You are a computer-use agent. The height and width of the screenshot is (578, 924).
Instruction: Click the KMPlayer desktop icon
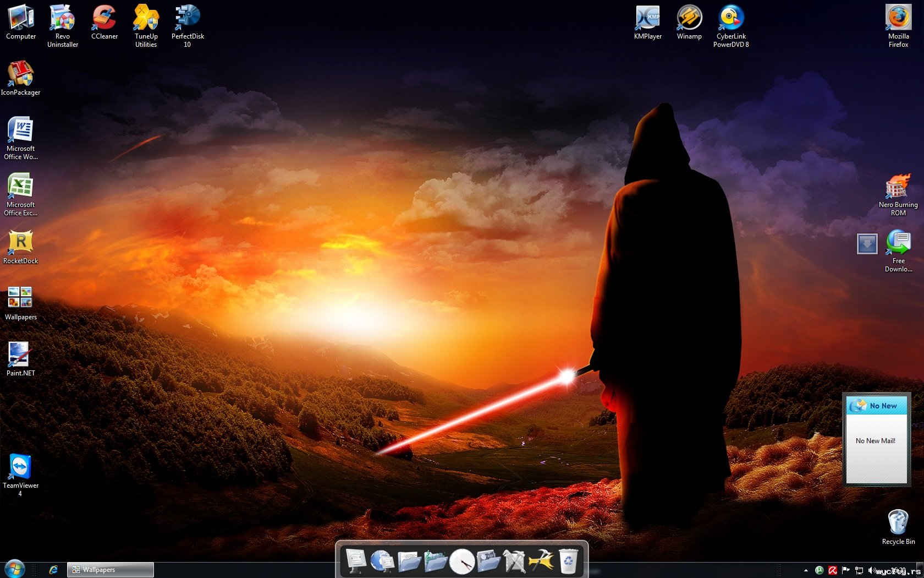648,22
